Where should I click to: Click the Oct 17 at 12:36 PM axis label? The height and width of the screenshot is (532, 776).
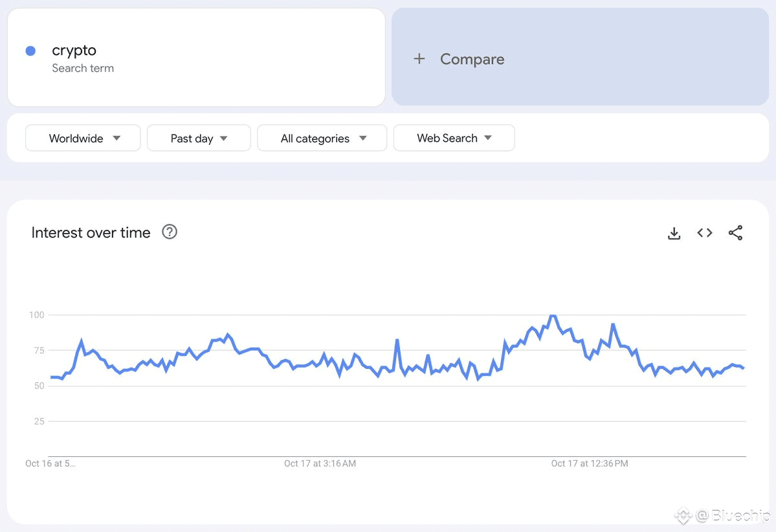click(x=589, y=463)
